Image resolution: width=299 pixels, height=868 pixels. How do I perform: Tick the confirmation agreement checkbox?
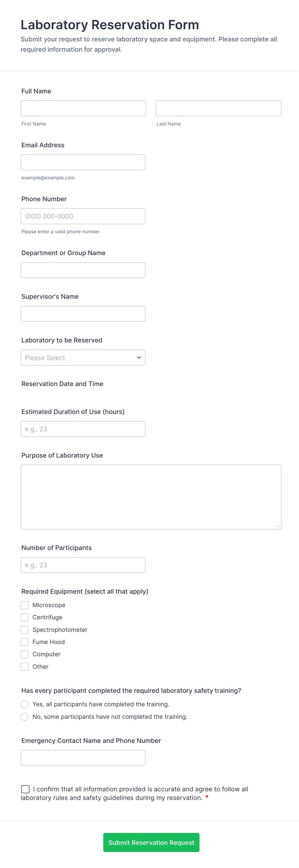(25, 789)
